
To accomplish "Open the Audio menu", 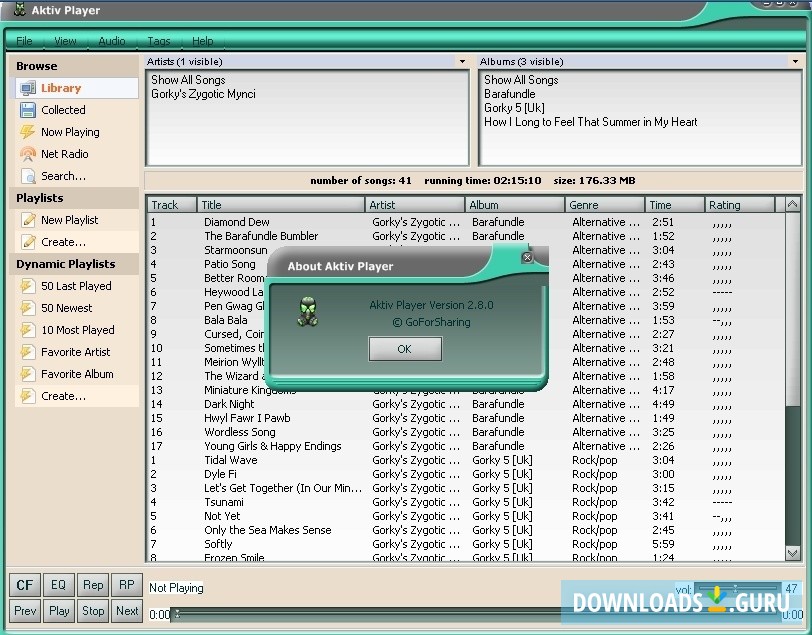I will pos(112,41).
